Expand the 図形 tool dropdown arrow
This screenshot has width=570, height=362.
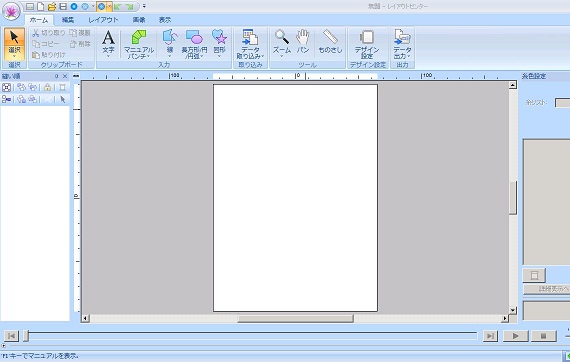coord(220,56)
